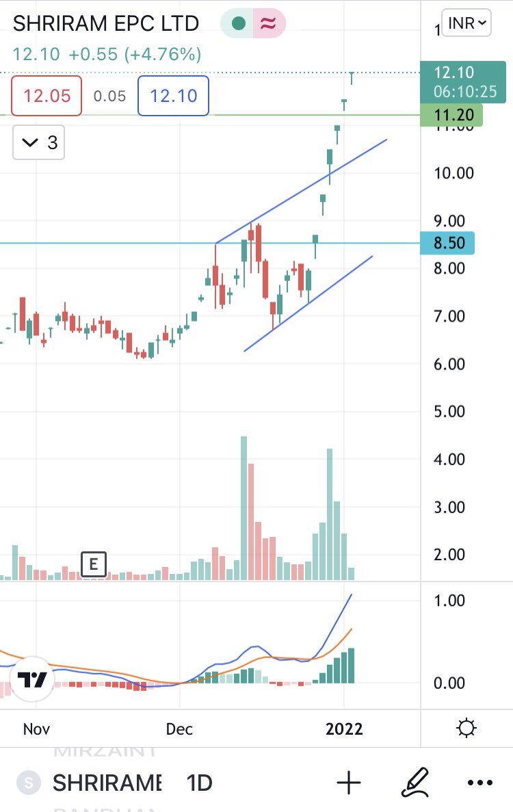
Task: Click the 1.00 MACD scale label
Action: 449,601
